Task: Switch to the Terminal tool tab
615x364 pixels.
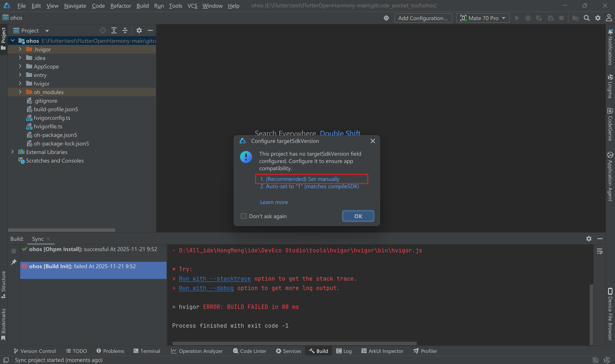Action: (x=147, y=351)
